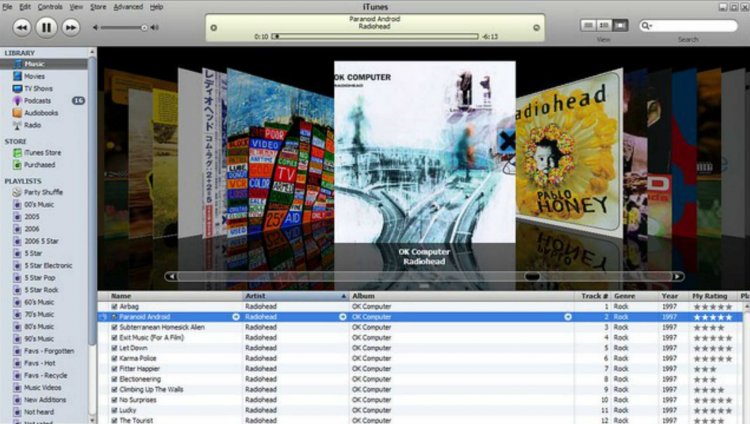Sort by the Genre column header

click(635, 296)
